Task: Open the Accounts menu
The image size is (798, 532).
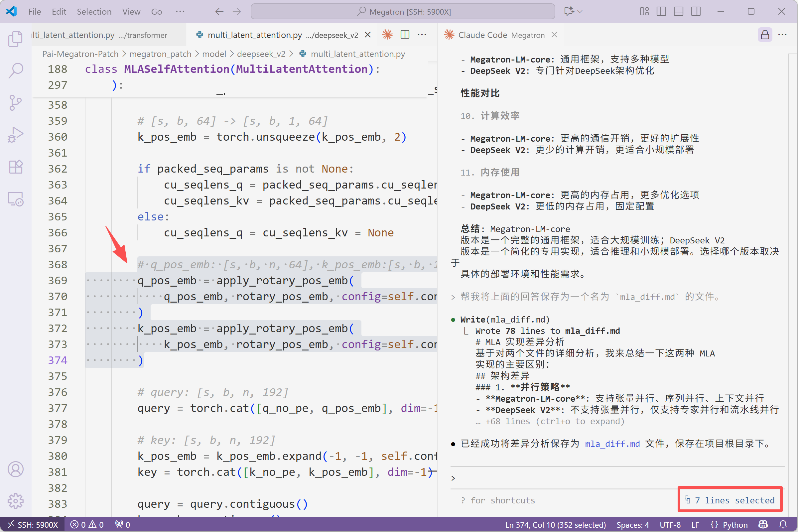Action: coord(15,469)
